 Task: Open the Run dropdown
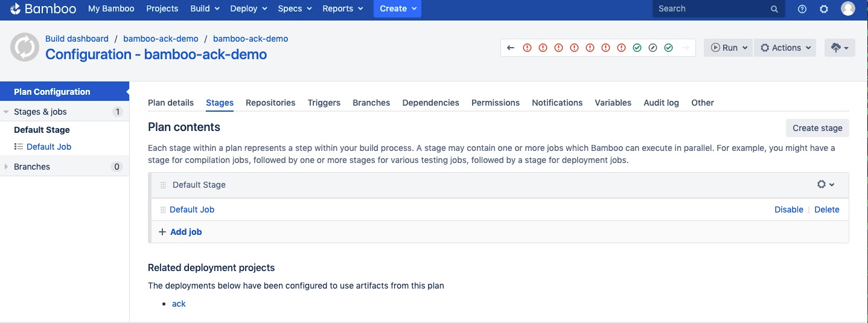click(x=729, y=48)
